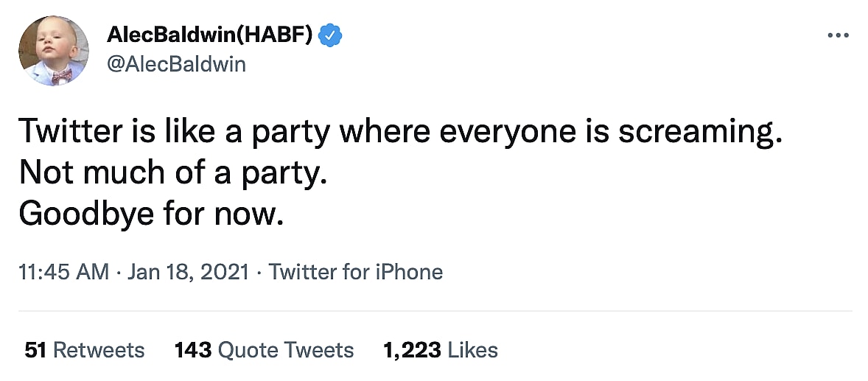
Task: Open Alec Baldwin's profile picture
Action: pyautogui.click(x=52, y=50)
